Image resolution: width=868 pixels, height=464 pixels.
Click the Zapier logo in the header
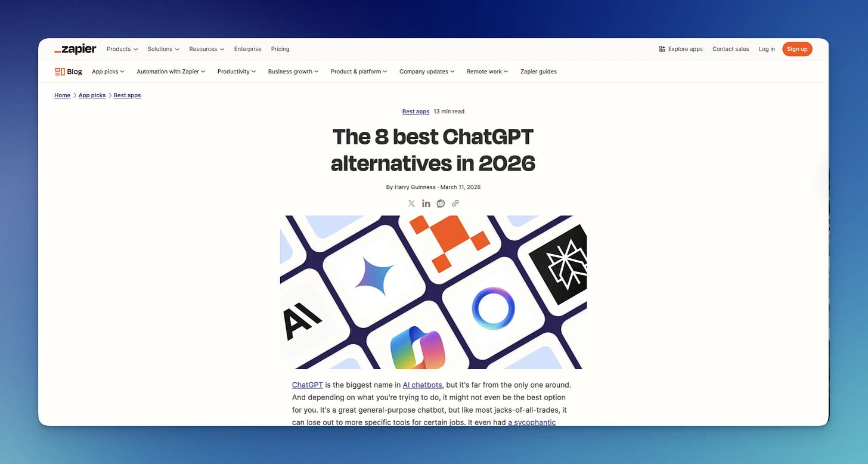click(75, 49)
